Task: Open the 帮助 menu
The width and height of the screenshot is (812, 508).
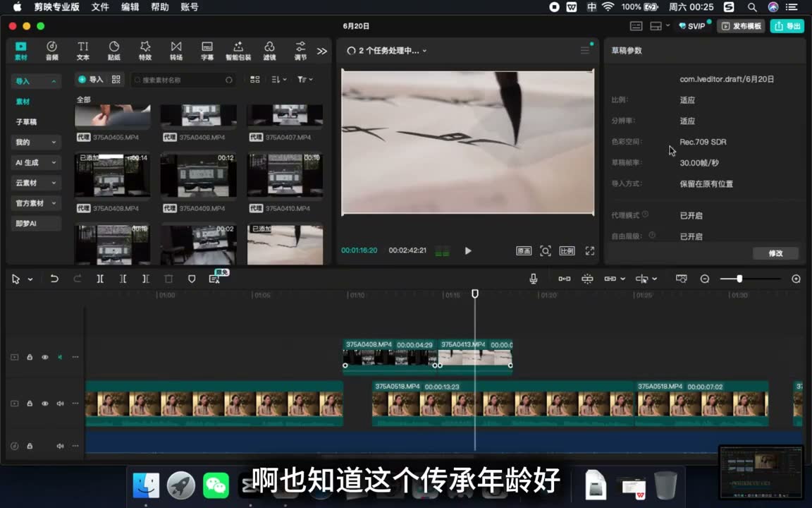Action: point(159,7)
